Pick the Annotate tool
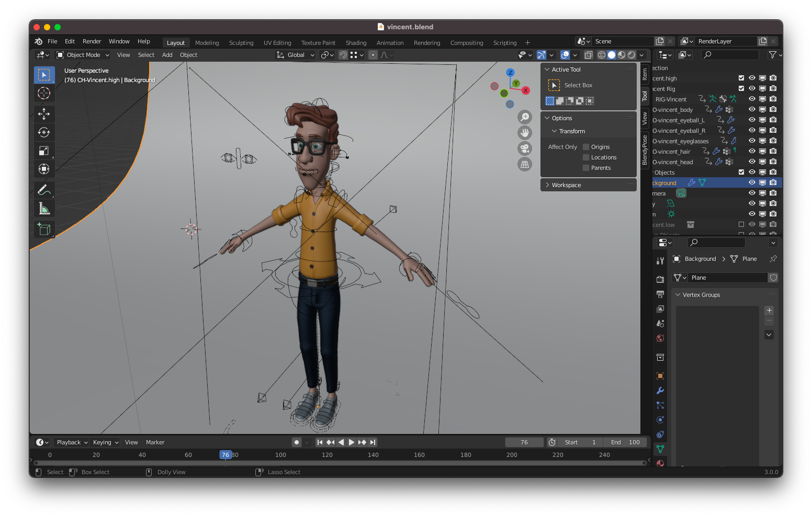This screenshot has height=516, width=812. point(44,189)
